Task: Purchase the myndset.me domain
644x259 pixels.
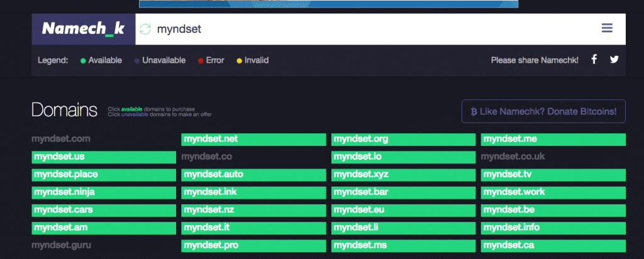Action: pos(553,139)
